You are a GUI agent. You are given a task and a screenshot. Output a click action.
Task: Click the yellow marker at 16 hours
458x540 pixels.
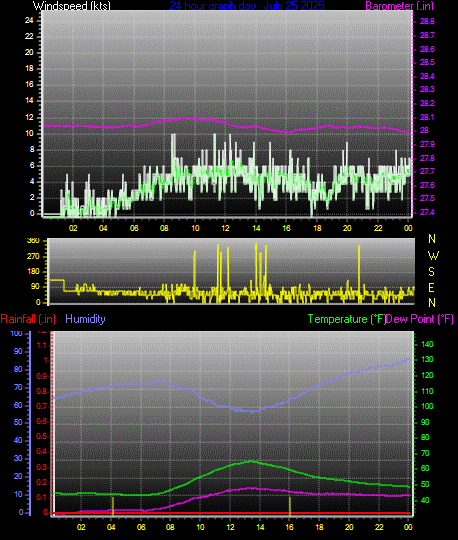[x=290, y=506]
